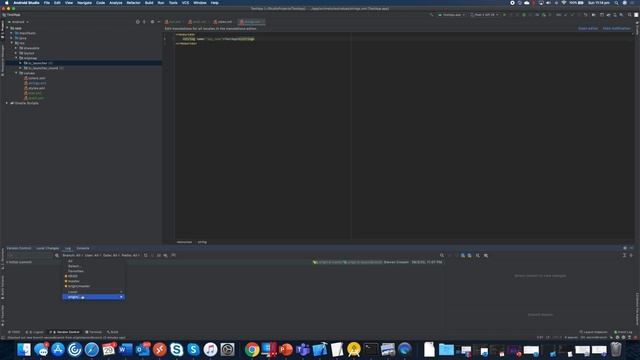The width and height of the screenshot is (640, 360).
Task: Select the Initial commit log row
Action: [x=224, y=262]
